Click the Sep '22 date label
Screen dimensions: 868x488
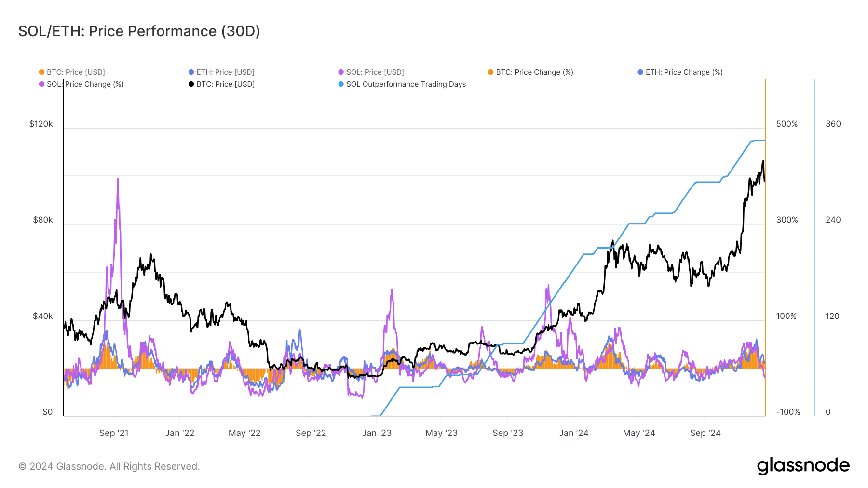pyautogui.click(x=311, y=433)
